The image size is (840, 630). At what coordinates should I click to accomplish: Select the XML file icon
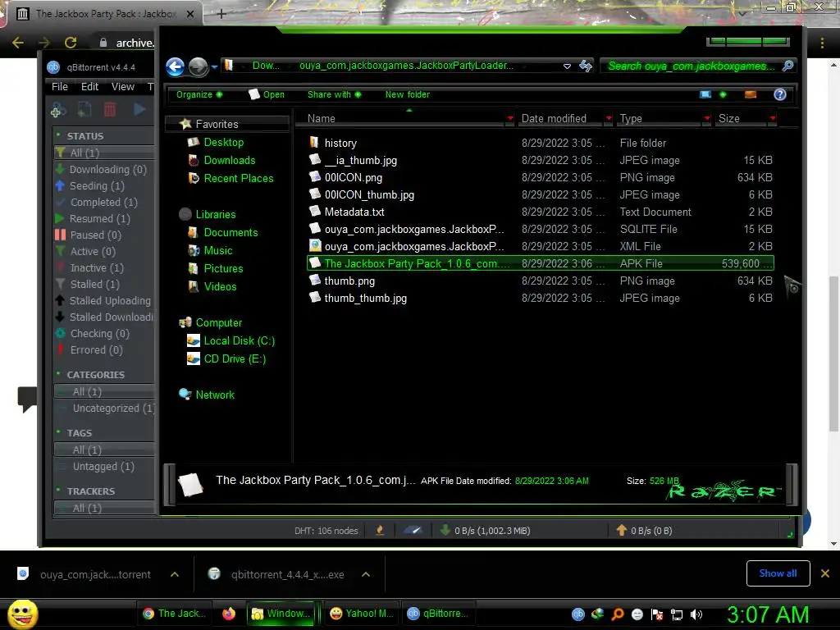(315, 246)
